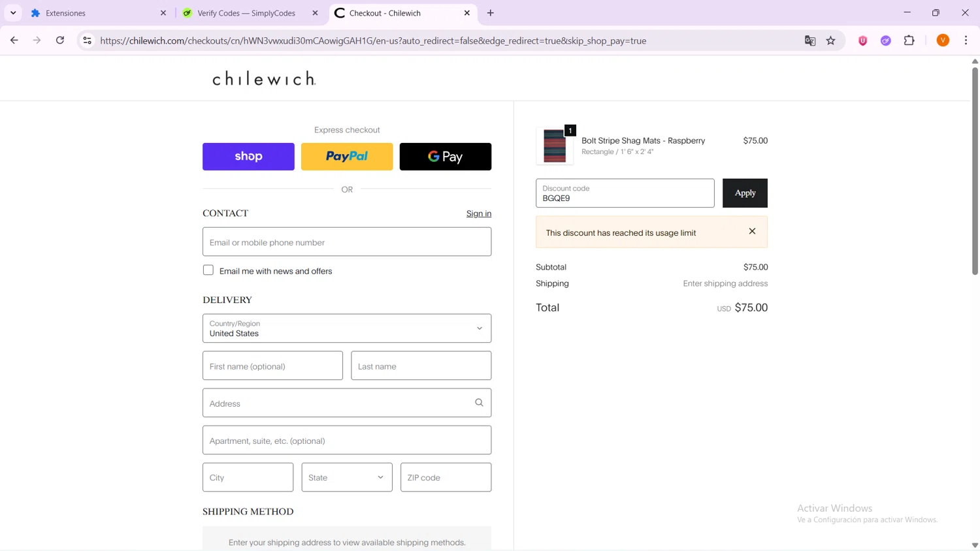Screen dimensions: 980x551
Task: Click the Discount code field
Action: (625, 193)
